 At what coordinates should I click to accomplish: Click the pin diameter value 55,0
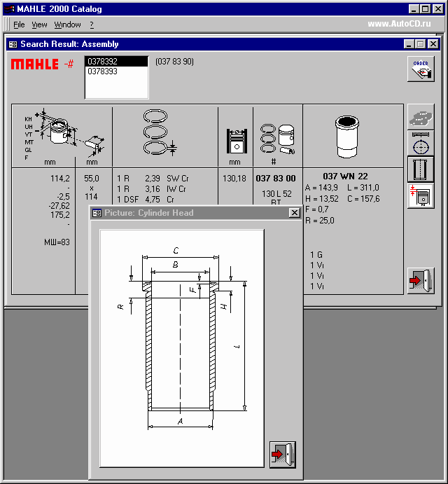[x=92, y=179]
